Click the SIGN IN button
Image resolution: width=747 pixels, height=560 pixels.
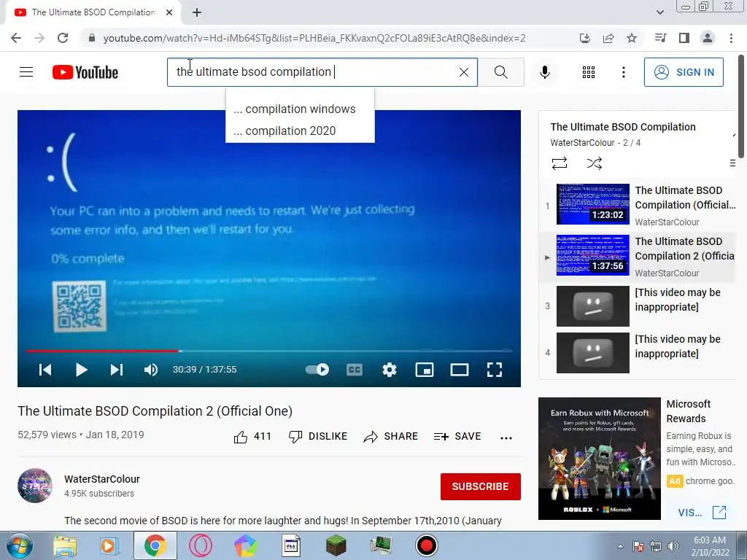click(x=684, y=72)
